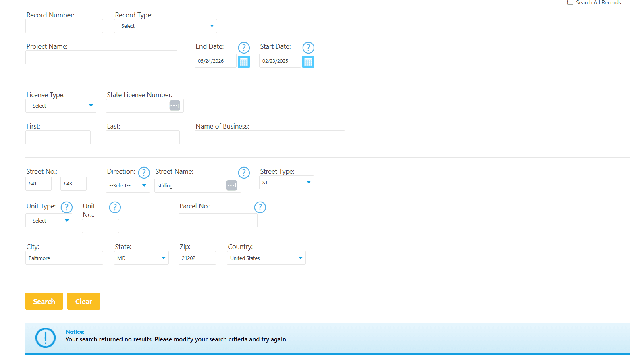Image resolution: width=644 pixels, height=362 pixels.
Task: Open the Street Type dropdown showing ST
Action: (287, 182)
